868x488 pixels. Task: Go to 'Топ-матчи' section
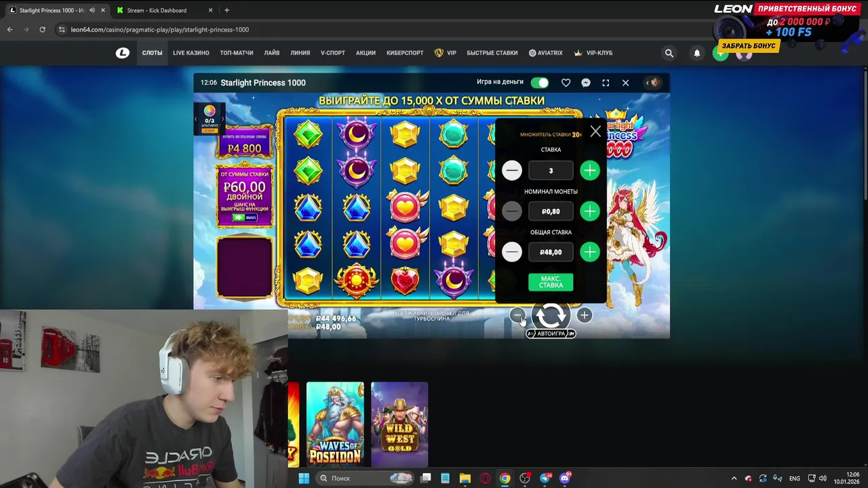pyautogui.click(x=237, y=53)
